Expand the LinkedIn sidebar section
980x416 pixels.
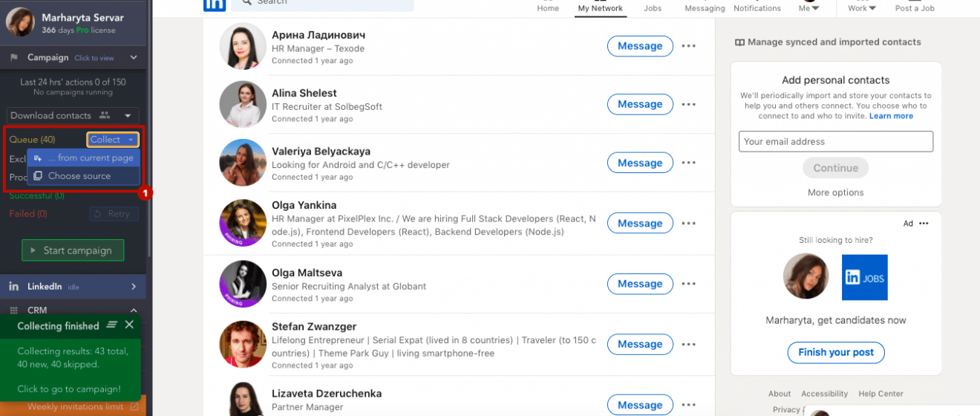(x=134, y=287)
